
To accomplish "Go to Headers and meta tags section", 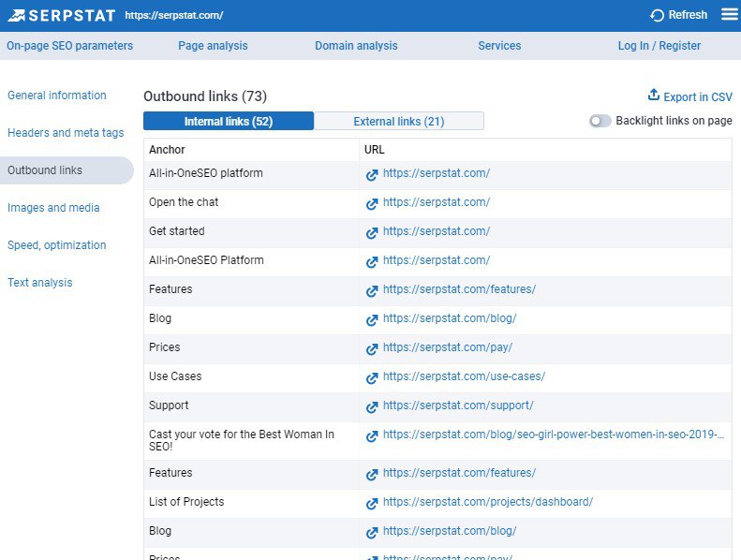I will pyautogui.click(x=66, y=133).
